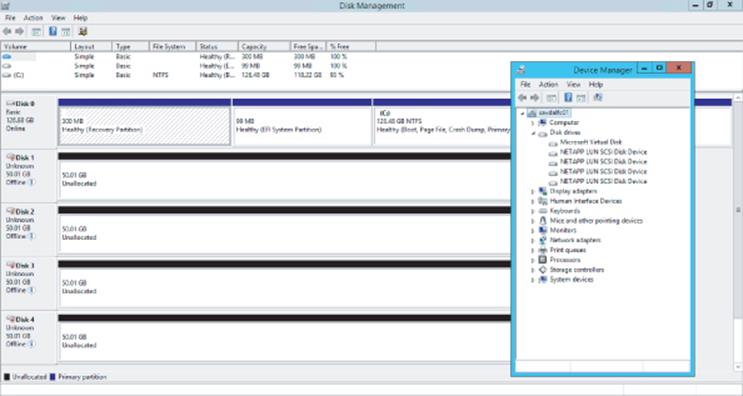Expand the Display adapters node

tap(533, 192)
